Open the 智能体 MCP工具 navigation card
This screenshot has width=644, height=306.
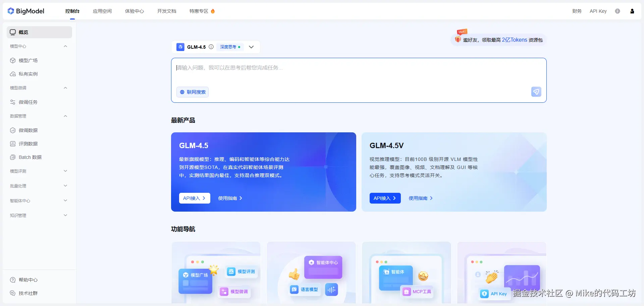(x=407, y=272)
